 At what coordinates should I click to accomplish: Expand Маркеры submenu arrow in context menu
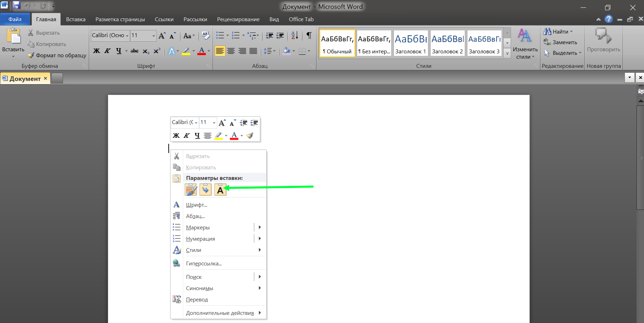coord(260,227)
